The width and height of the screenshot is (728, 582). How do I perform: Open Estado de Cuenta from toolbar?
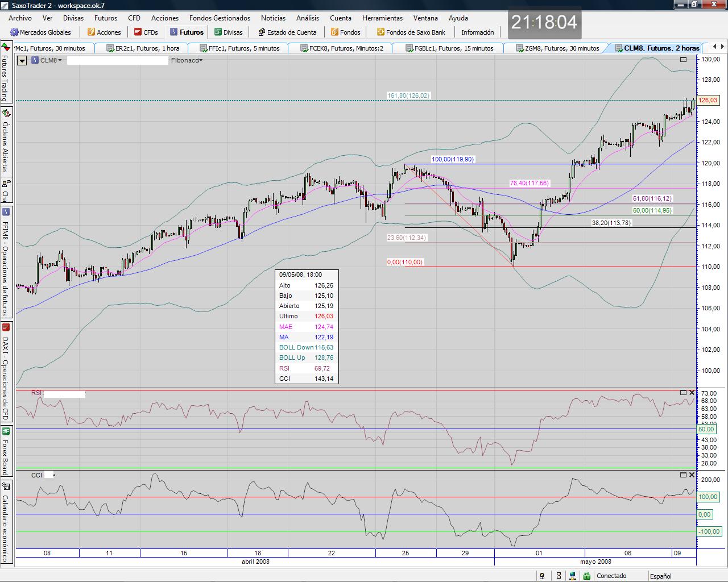pyautogui.click(x=287, y=32)
